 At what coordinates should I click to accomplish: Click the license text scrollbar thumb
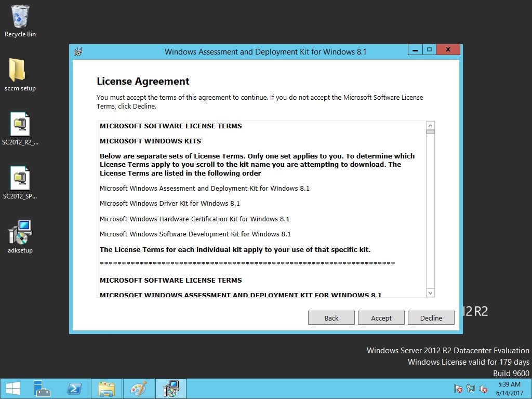pos(430,132)
